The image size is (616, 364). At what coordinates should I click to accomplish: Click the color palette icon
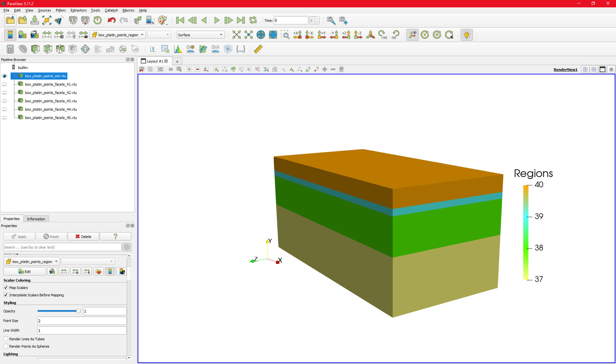tap(163, 20)
